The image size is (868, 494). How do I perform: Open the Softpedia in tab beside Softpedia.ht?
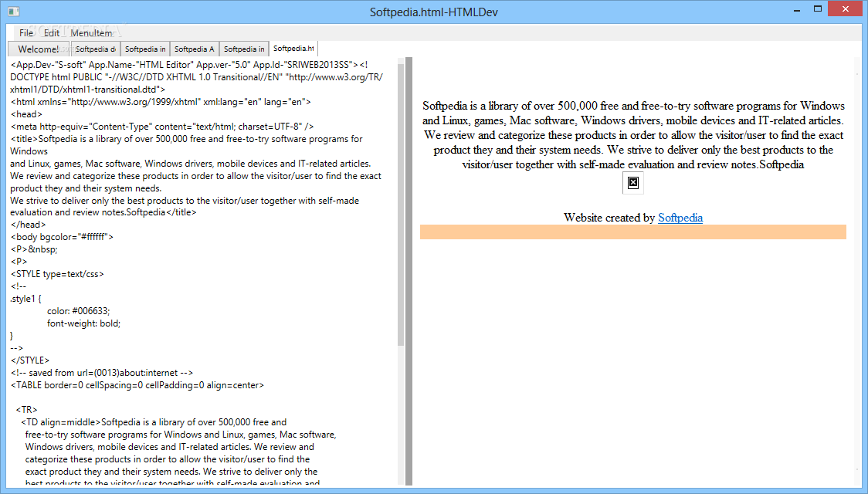tap(244, 49)
